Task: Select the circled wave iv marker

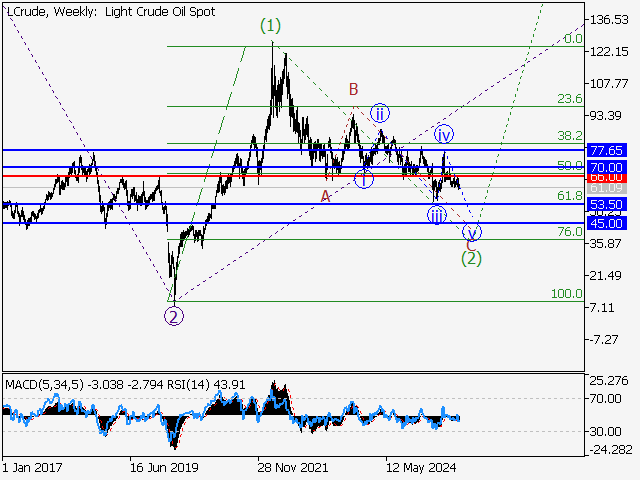Action: point(444,133)
